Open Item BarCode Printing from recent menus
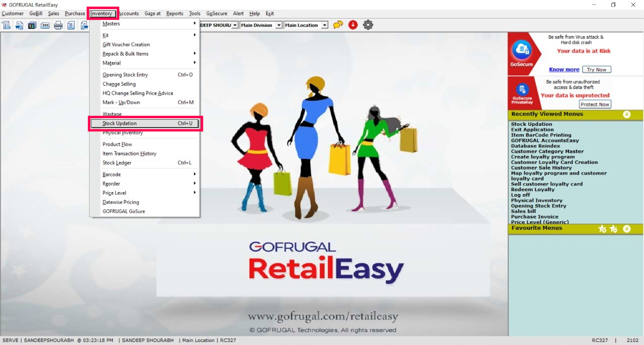Screen dimensions: 644x345 (541, 135)
